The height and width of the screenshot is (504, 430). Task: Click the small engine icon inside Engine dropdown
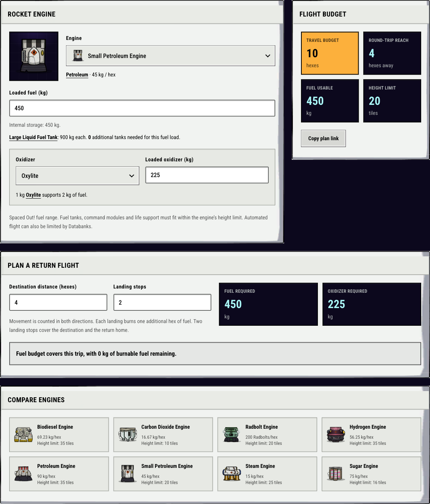tap(78, 56)
